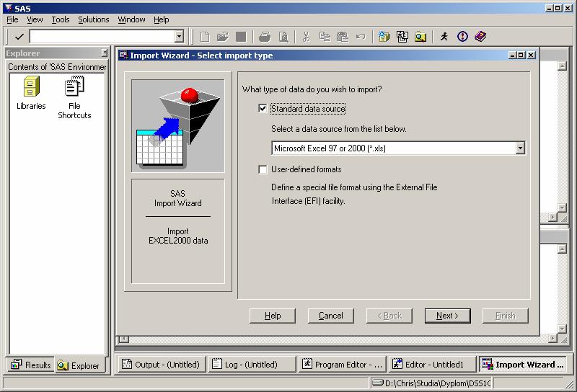Click the running man Submit icon

tap(444, 37)
